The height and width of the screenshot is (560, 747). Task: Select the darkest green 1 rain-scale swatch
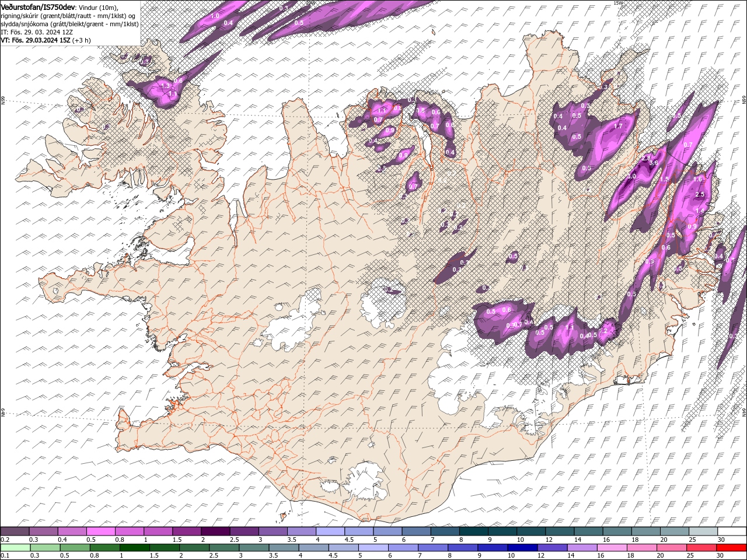coord(134,548)
